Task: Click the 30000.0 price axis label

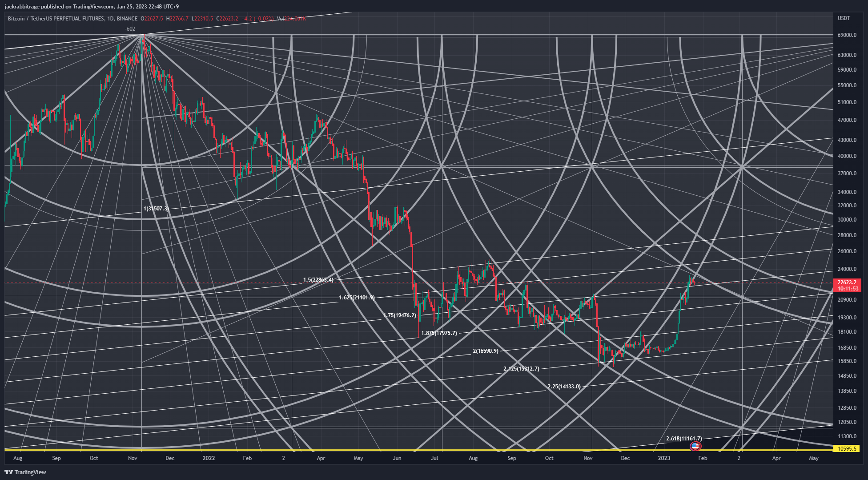Action: click(x=847, y=220)
